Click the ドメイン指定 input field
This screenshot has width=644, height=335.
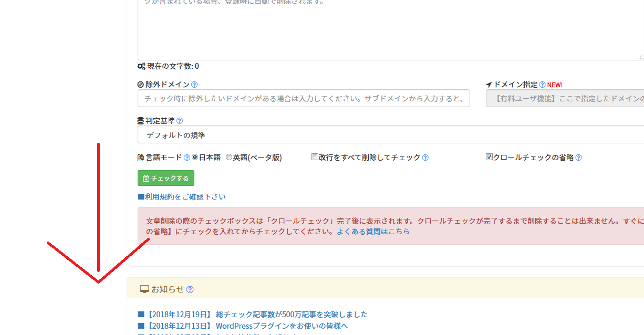click(x=565, y=98)
